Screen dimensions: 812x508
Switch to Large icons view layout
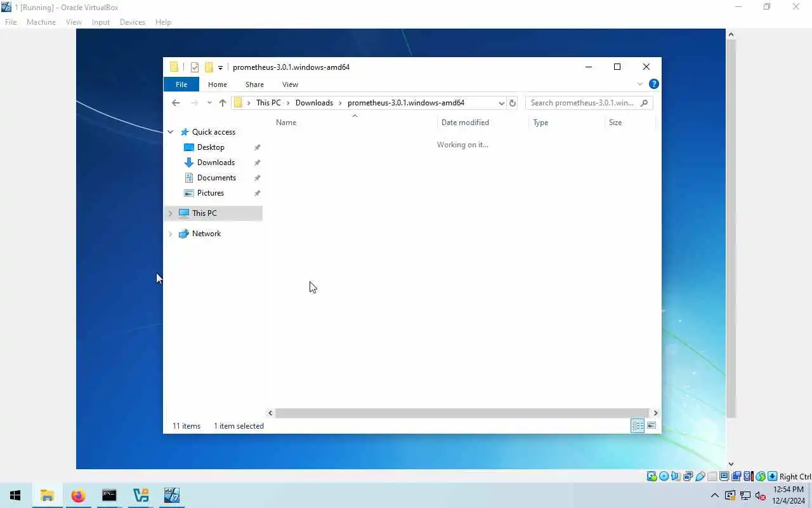(x=652, y=426)
